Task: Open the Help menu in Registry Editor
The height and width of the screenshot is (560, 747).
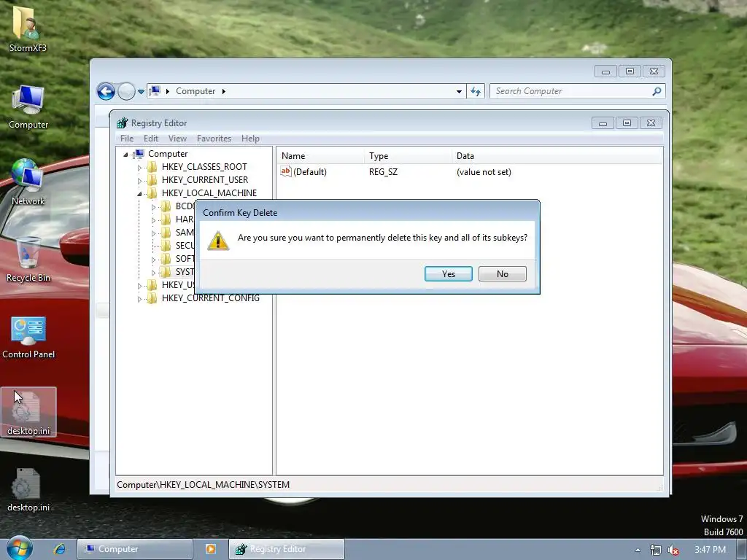Action: coord(250,139)
